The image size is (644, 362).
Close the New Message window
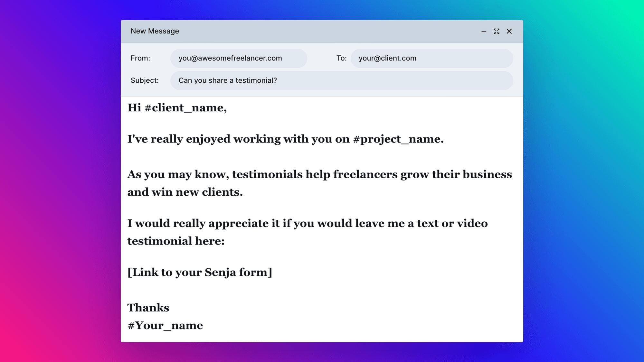(x=509, y=31)
